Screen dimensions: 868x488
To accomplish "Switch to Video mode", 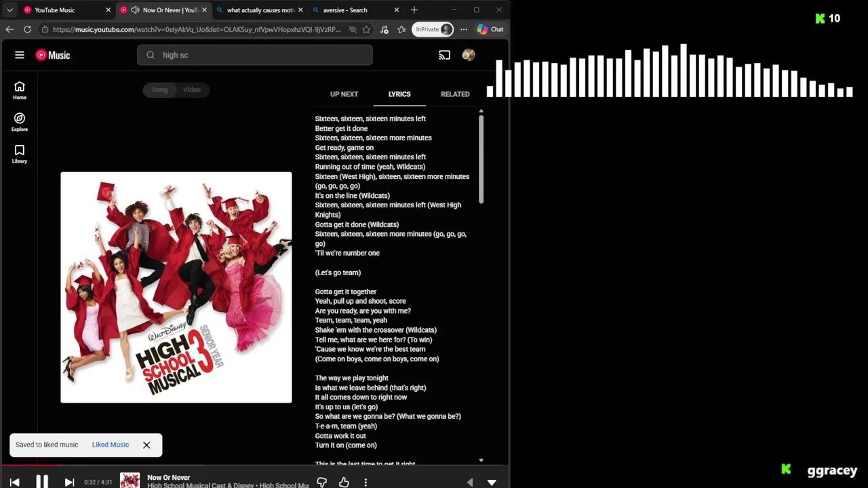I will (192, 89).
